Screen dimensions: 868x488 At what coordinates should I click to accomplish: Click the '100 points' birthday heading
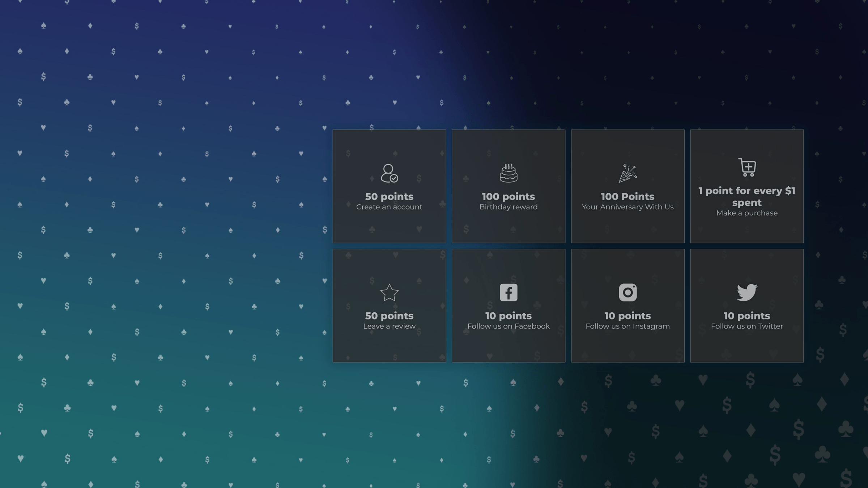click(x=508, y=197)
